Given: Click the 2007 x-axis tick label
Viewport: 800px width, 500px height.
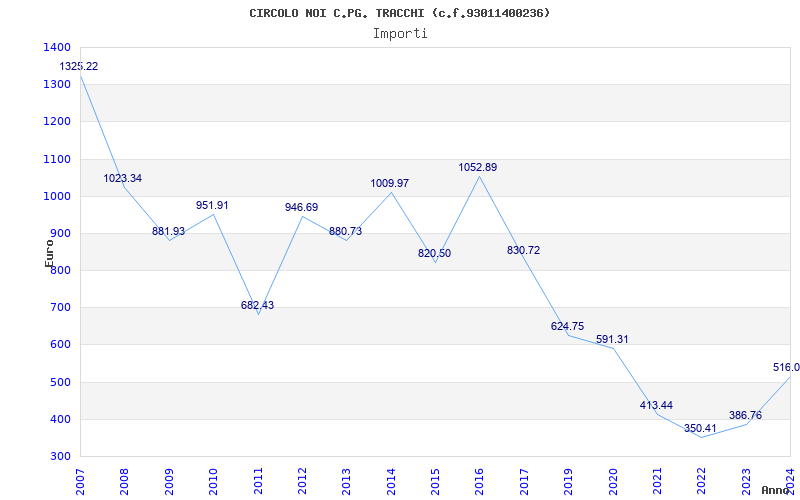Looking at the screenshot, I should pos(80,482).
